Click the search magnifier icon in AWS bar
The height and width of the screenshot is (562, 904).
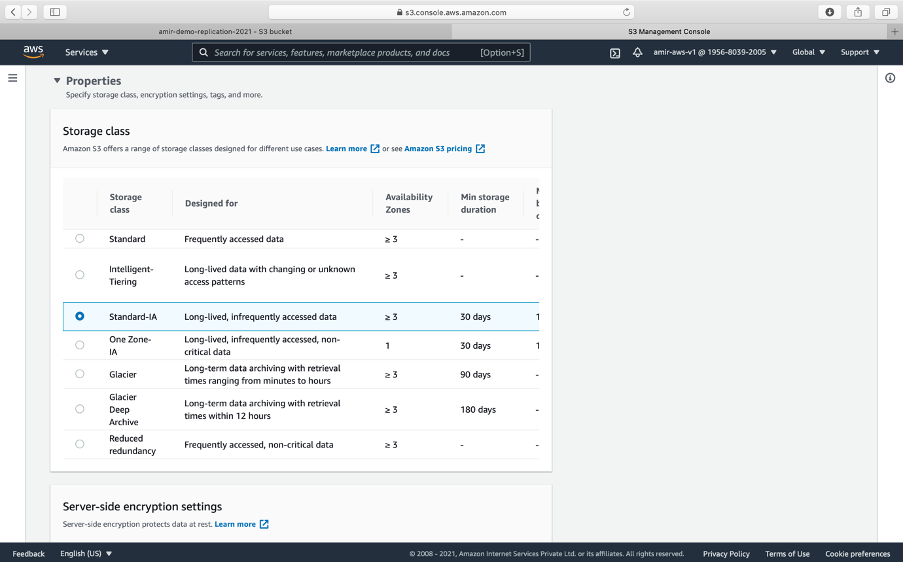(x=204, y=52)
